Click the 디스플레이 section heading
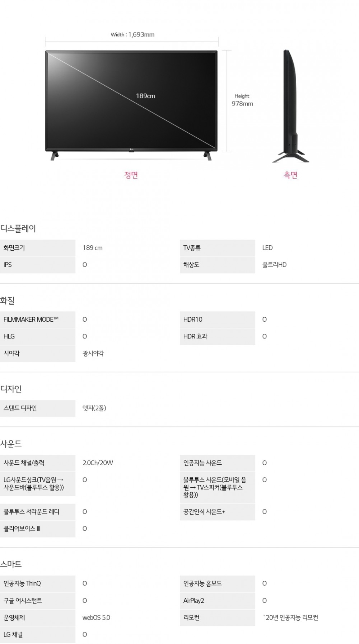 pyautogui.click(x=18, y=228)
